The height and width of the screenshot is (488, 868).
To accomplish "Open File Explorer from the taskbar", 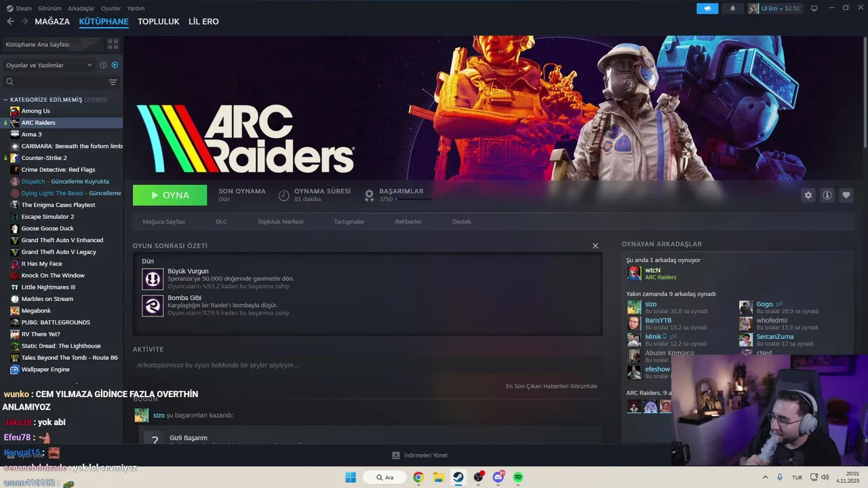I will [438, 477].
